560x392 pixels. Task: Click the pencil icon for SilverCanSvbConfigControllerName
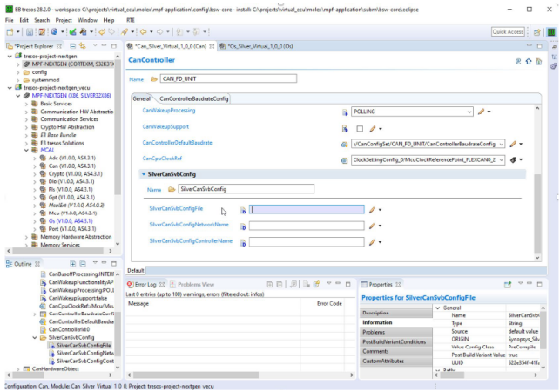[372, 242]
